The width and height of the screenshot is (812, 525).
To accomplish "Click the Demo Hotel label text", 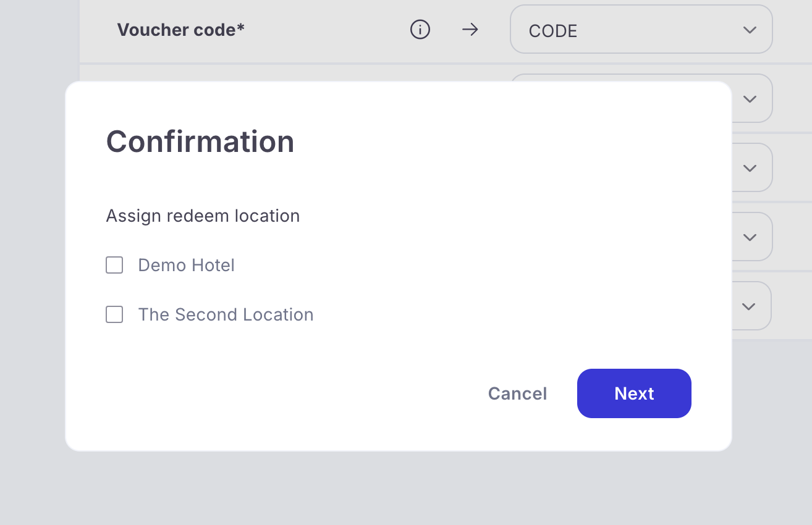I will click(186, 265).
